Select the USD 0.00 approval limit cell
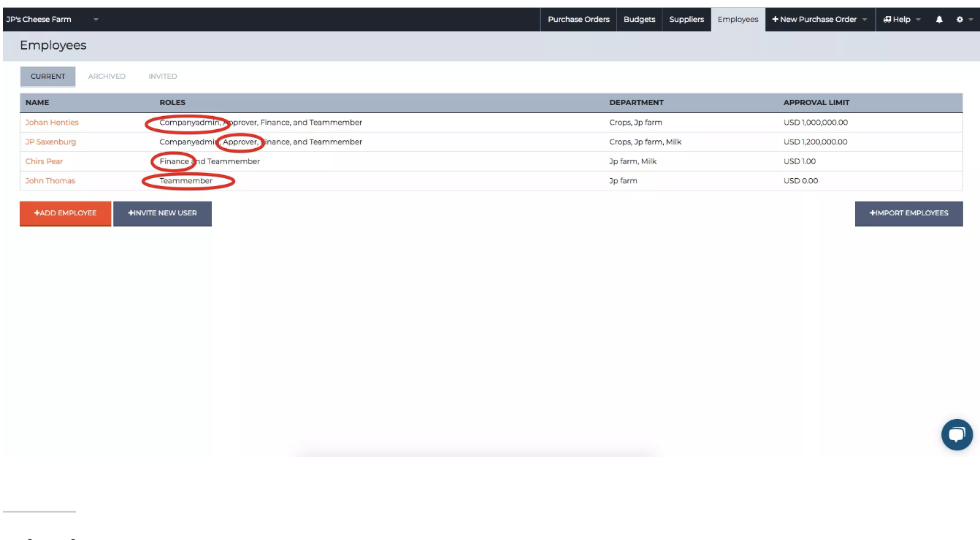Screen dimensions: 980x540 pyautogui.click(x=800, y=180)
